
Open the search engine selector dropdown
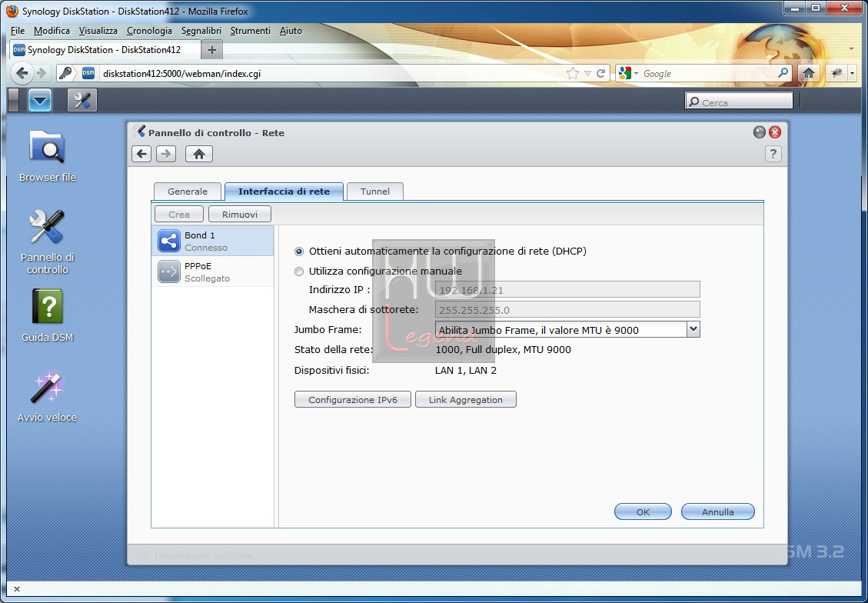tap(629, 73)
